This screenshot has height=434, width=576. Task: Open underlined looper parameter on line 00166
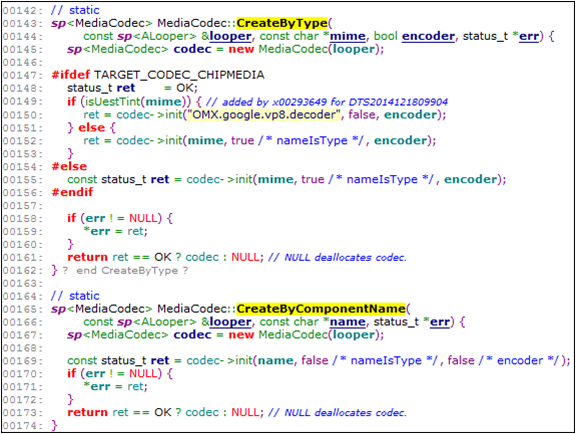click(230, 322)
